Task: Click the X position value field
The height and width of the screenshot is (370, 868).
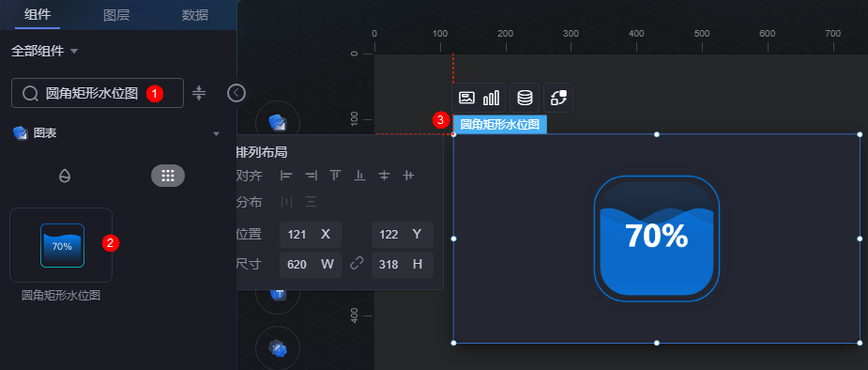Action: (310, 234)
